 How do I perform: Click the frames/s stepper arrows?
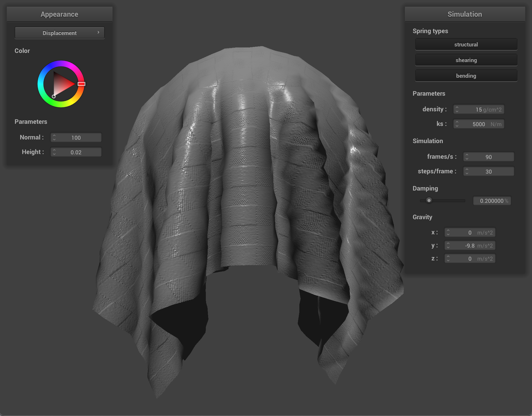467,157
